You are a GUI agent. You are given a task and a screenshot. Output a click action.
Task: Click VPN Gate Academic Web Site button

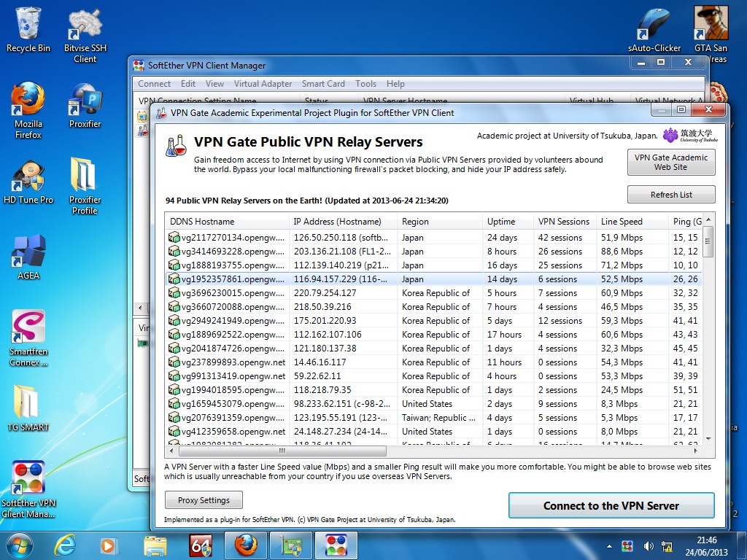click(671, 163)
